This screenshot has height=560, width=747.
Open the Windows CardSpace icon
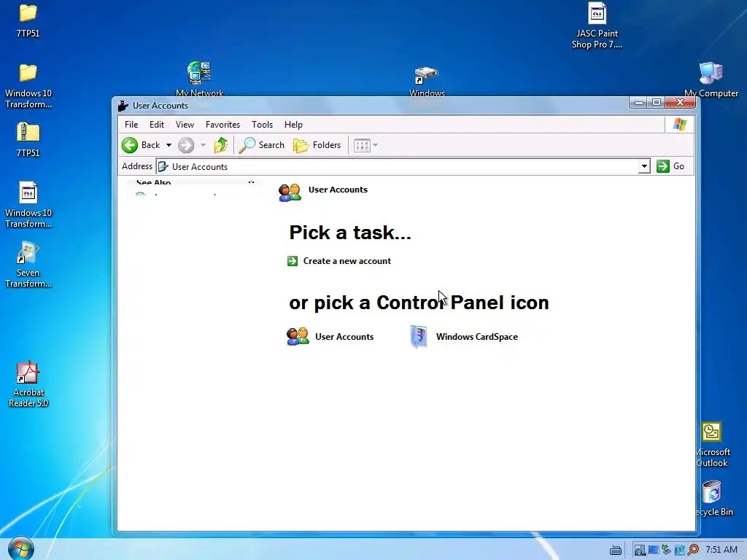419,337
